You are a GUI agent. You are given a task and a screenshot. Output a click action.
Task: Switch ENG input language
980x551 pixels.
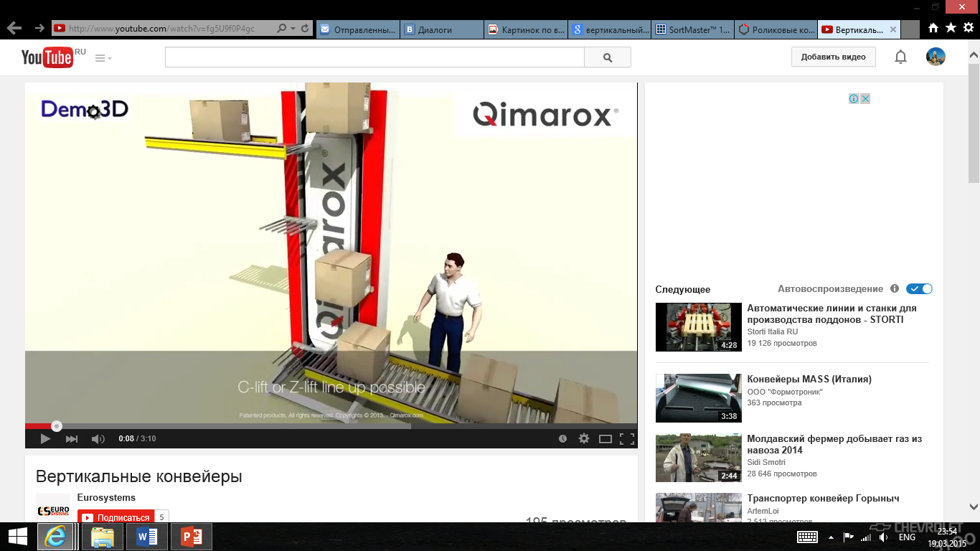pyautogui.click(x=907, y=537)
